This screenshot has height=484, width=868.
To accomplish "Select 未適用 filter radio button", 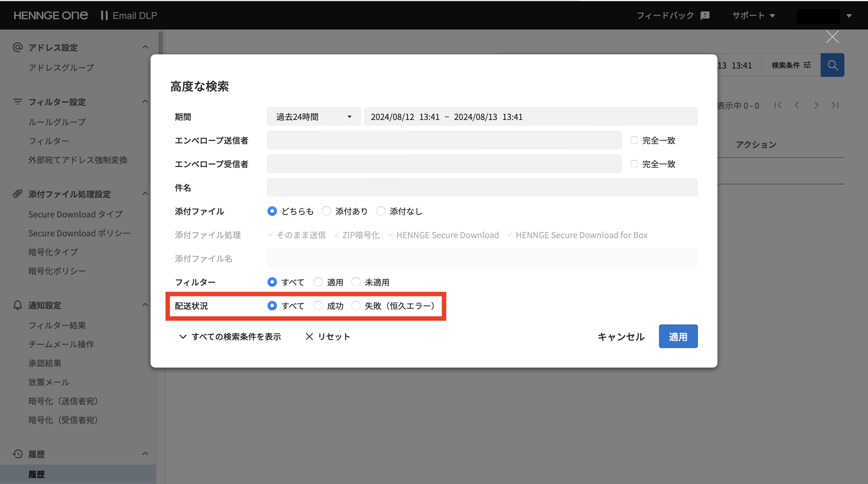I will pos(356,282).
